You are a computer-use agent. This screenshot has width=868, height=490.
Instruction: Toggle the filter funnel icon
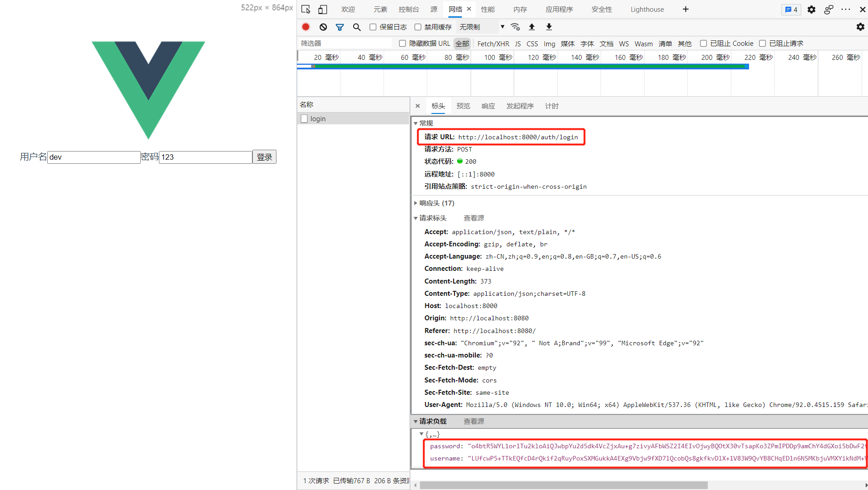coord(340,27)
